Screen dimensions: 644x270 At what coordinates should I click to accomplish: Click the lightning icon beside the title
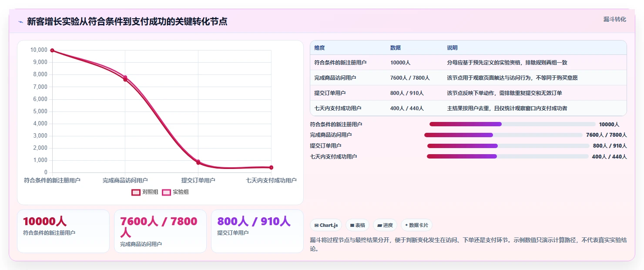point(20,22)
